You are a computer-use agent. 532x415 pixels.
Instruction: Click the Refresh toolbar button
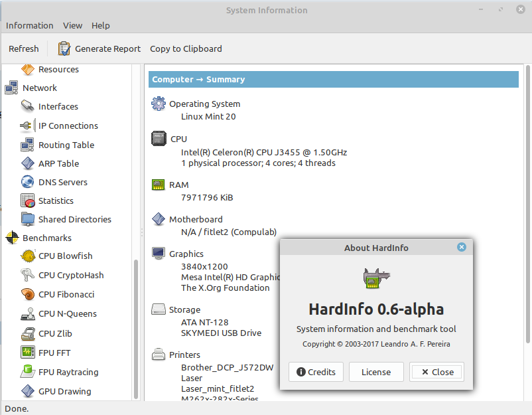24,48
